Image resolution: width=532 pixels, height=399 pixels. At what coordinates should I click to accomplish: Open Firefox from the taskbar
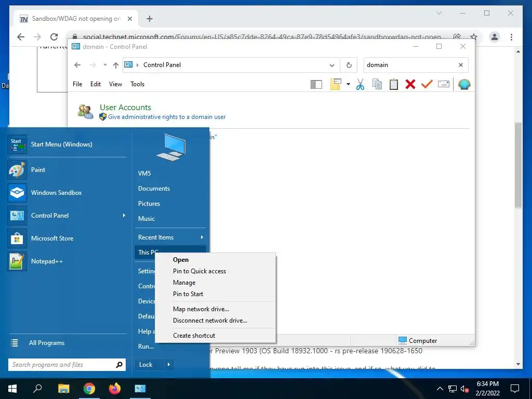click(x=115, y=389)
